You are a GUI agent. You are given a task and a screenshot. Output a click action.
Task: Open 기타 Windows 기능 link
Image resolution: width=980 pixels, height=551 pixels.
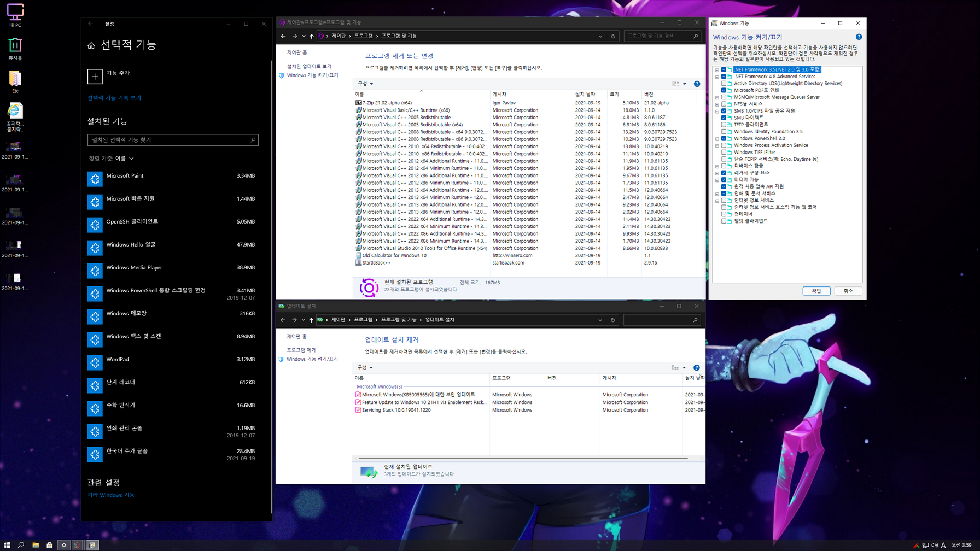point(111,495)
